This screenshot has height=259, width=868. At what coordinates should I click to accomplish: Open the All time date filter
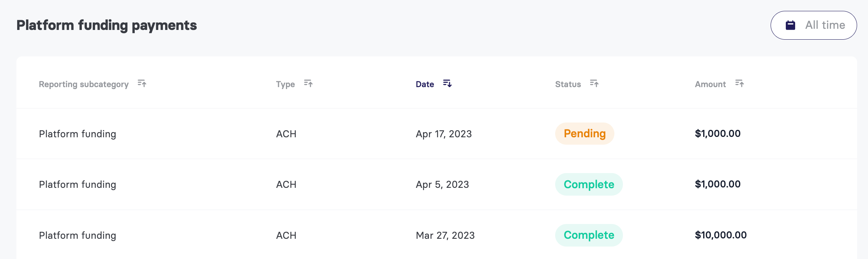click(x=813, y=25)
